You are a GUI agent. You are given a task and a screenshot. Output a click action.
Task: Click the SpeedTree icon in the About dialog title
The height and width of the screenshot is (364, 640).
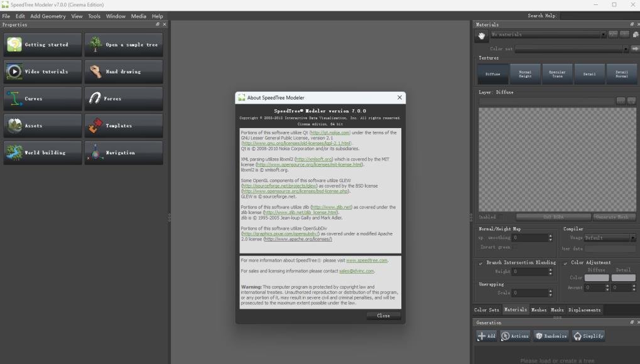click(x=242, y=97)
